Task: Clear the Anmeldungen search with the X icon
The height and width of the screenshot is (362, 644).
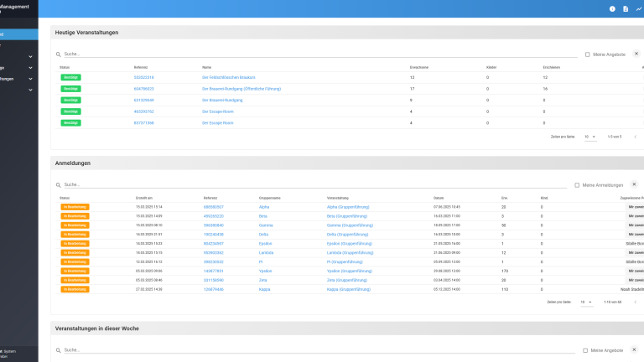Action: [635, 184]
